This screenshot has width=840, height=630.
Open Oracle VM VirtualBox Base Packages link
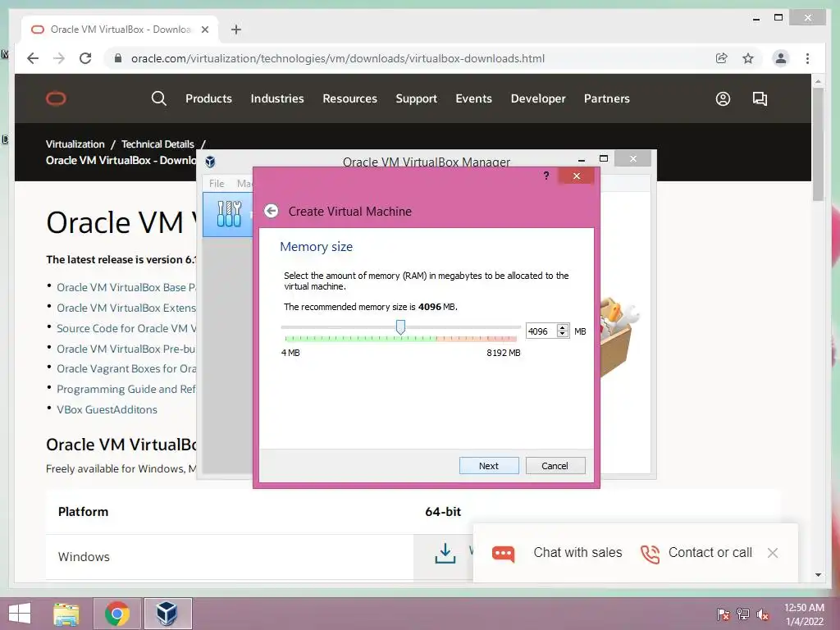click(126, 287)
